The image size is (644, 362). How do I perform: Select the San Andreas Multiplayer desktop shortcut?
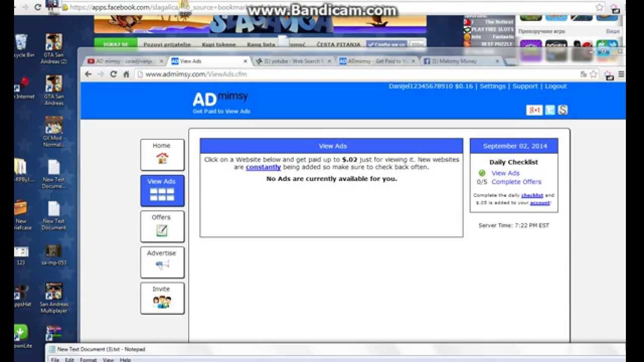tap(54, 298)
